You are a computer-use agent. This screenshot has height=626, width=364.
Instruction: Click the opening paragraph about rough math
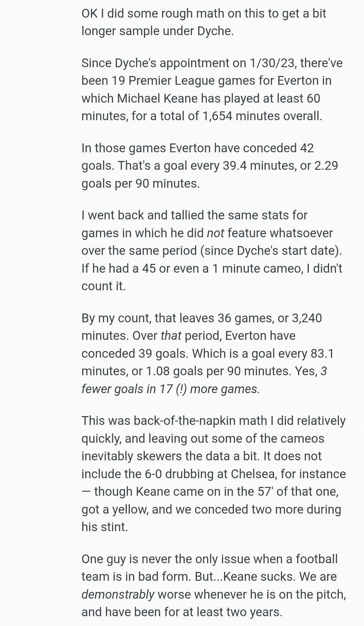tap(204, 22)
